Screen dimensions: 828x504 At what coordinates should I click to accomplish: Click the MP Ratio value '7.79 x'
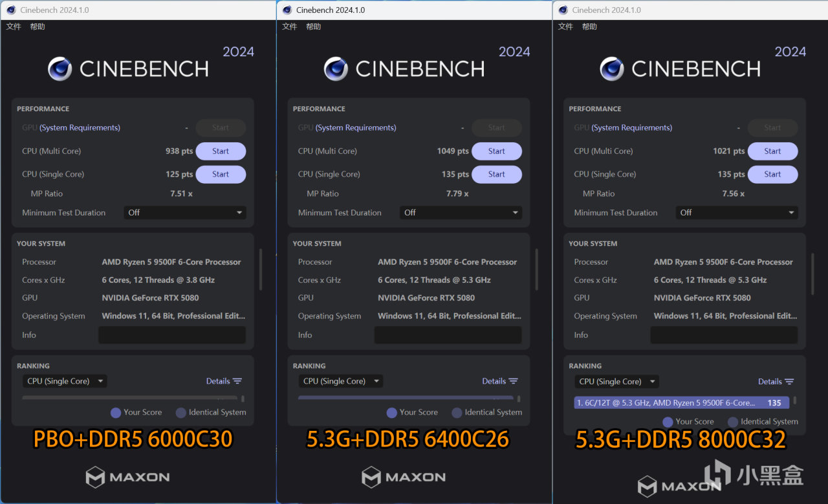tap(457, 193)
